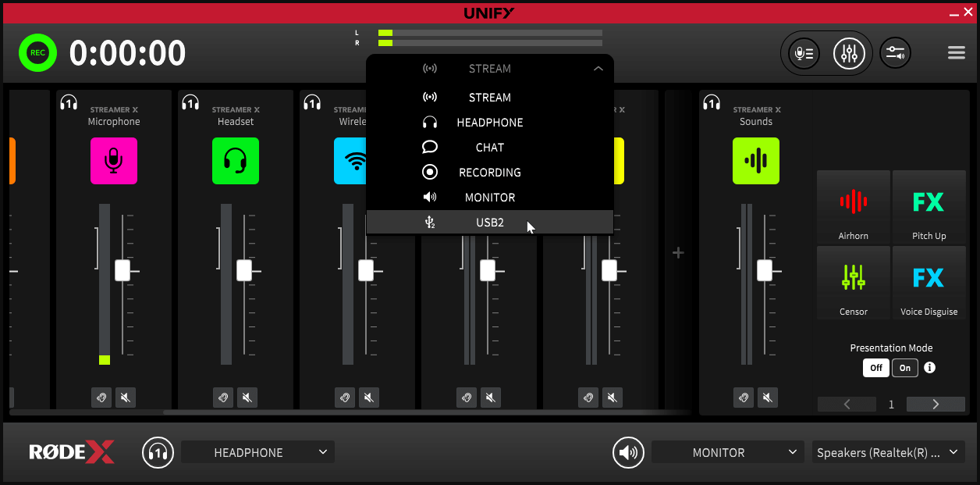Click the mixer faders icon in top-right
This screenshot has width=980, height=485.
coord(849,52)
